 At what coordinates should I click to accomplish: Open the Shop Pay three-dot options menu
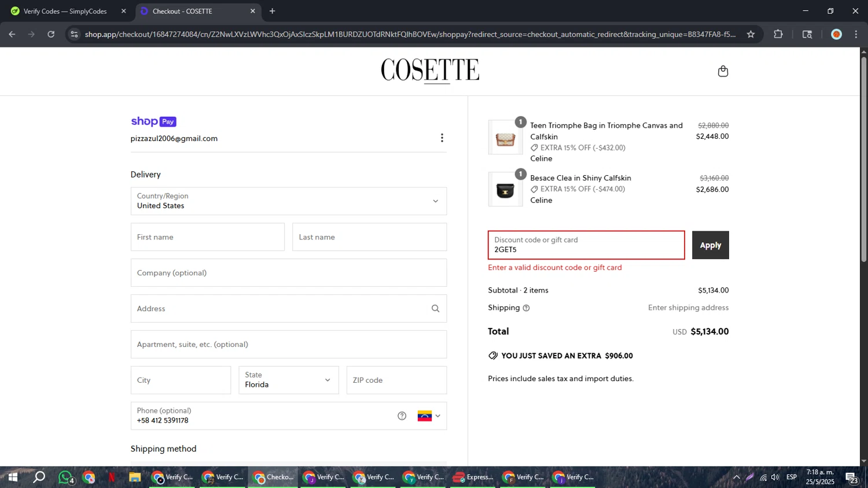(x=442, y=138)
